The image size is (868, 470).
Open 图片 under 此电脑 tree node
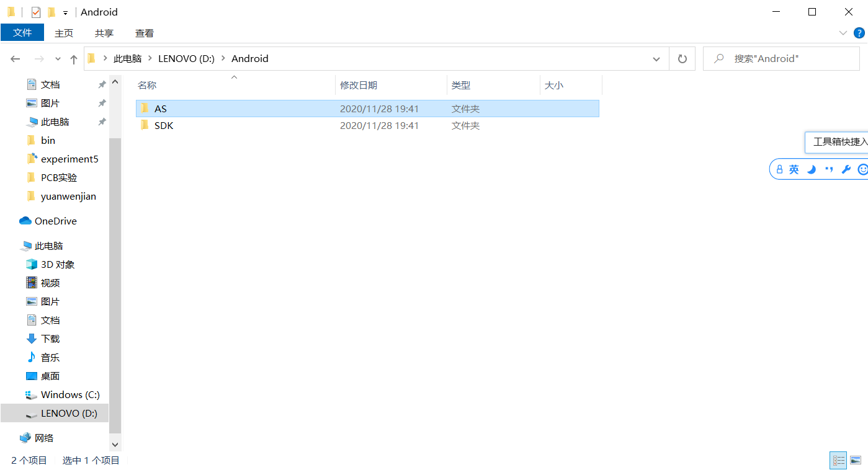[50, 301]
